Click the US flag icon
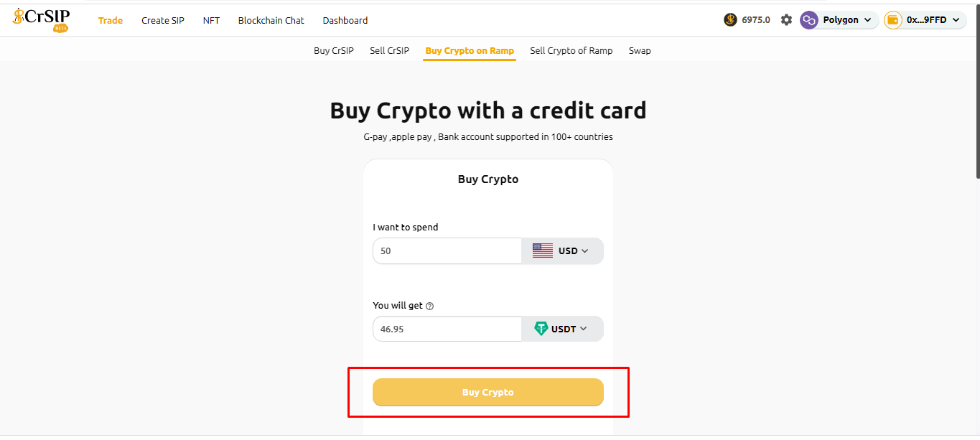 (542, 251)
